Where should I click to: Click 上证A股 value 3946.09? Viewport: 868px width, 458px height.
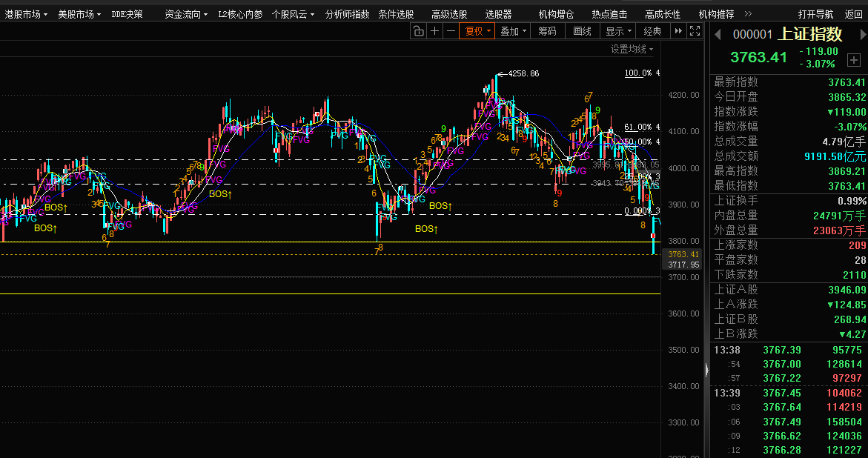point(847,290)
